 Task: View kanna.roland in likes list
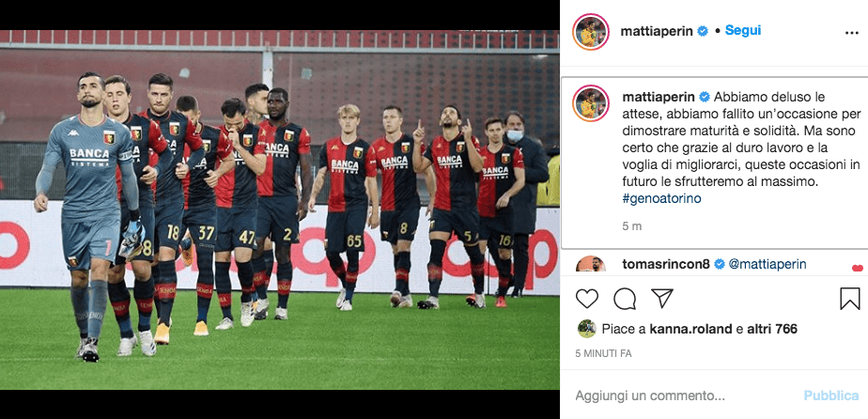pos(690,330)
